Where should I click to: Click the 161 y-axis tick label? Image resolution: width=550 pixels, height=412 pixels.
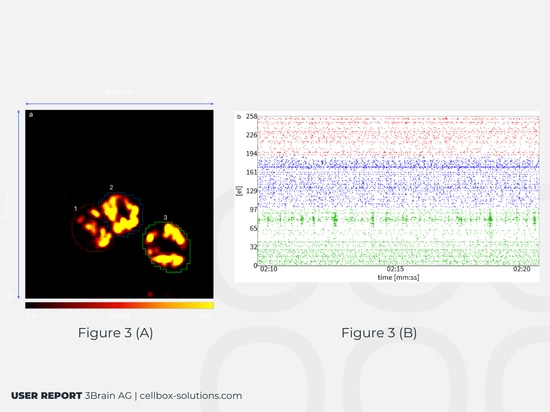(251, 172)
